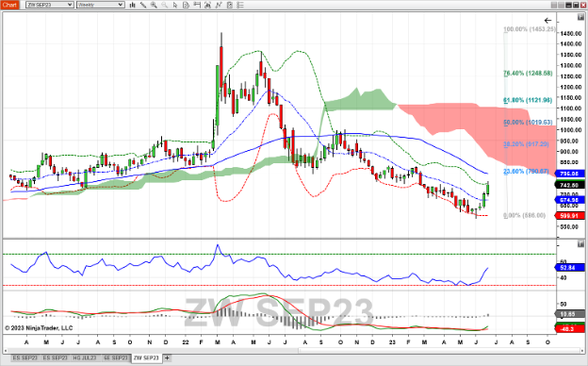Screen dimensions: 588x366
Task: Maximize the chart window
Action: [x=575, y=5]
